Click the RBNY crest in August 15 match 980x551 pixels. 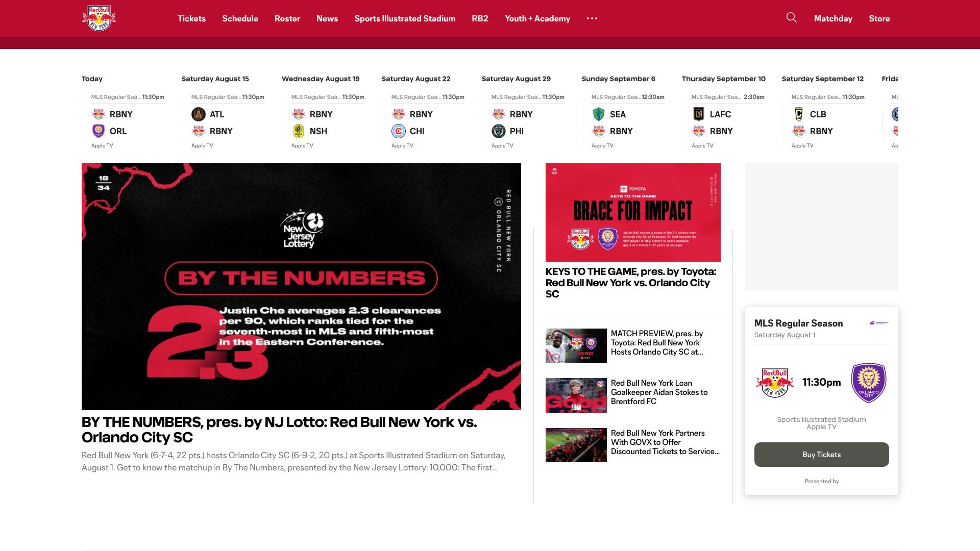coord(199,131)
